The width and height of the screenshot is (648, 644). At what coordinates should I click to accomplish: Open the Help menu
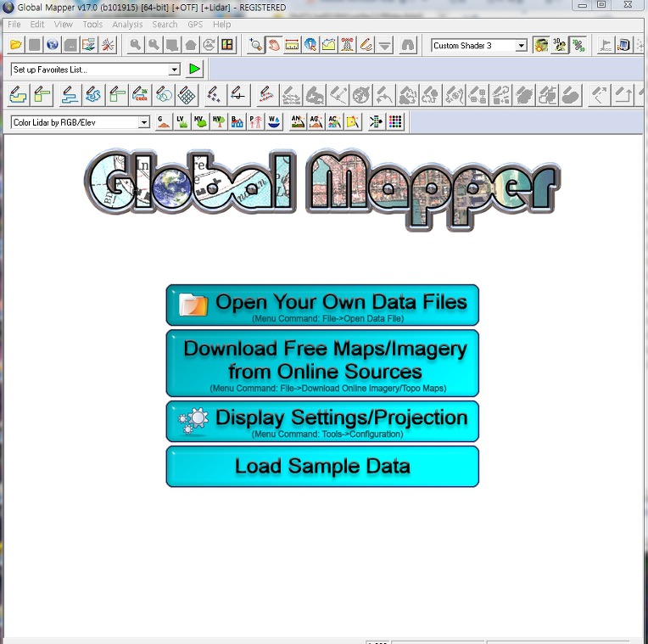(x=222, y=25)
